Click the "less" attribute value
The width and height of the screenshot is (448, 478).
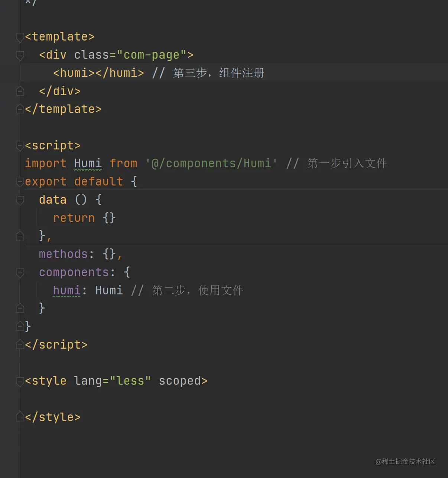click(x=130, y=381)
